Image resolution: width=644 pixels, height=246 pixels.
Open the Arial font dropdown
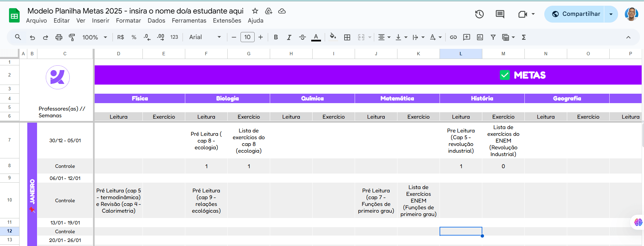click(x=205, y=37)
